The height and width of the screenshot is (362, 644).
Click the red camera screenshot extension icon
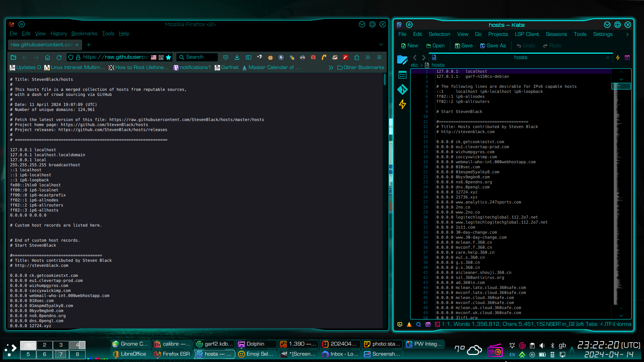(313, 57)
